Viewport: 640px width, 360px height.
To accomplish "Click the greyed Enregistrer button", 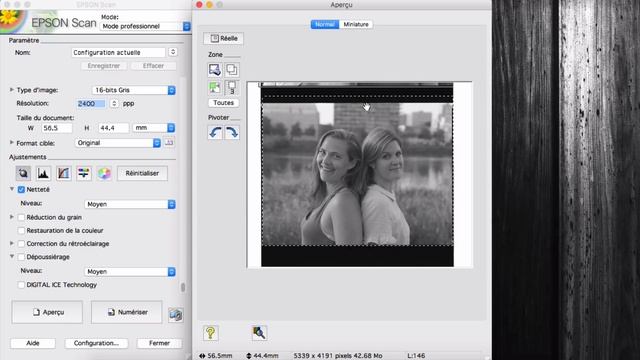I will tap(104, 66).
